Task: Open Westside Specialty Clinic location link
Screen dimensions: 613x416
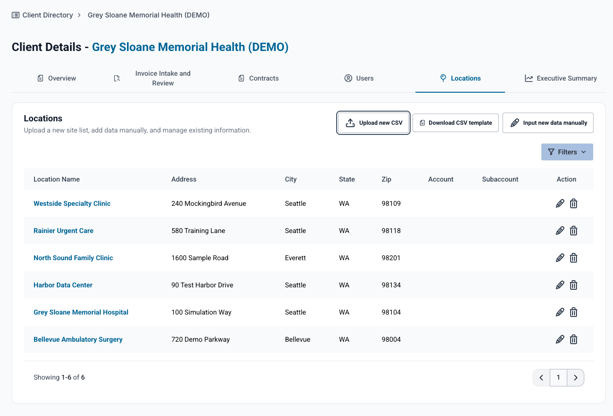Action: pos(72,203)
